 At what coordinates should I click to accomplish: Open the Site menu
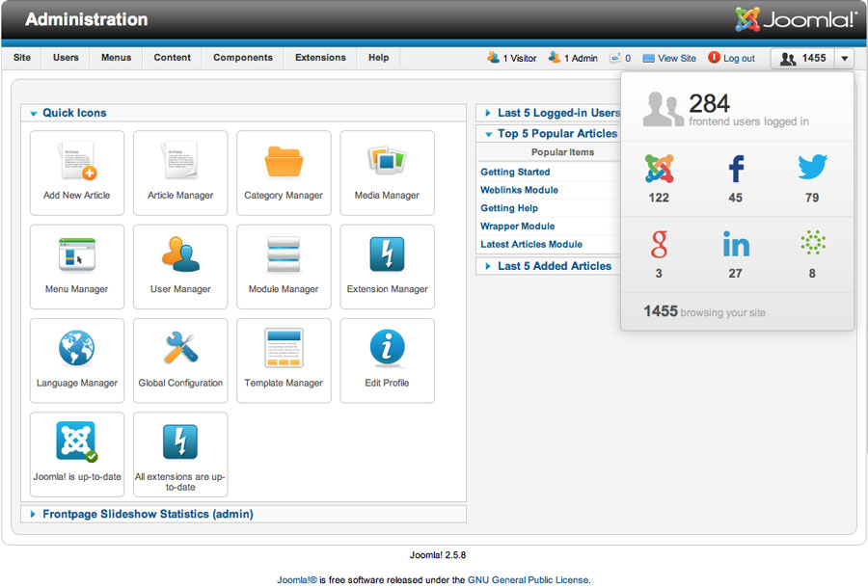tap(22, 58)
